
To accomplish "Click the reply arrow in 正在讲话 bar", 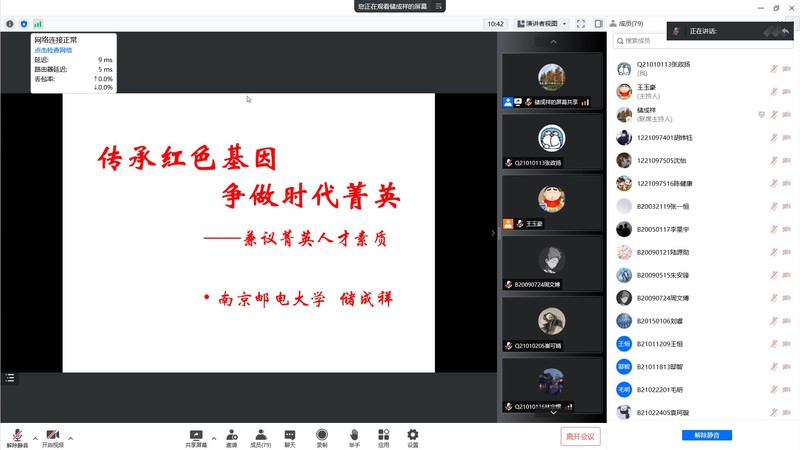I will pyautogui.click(x=785, y=31).
